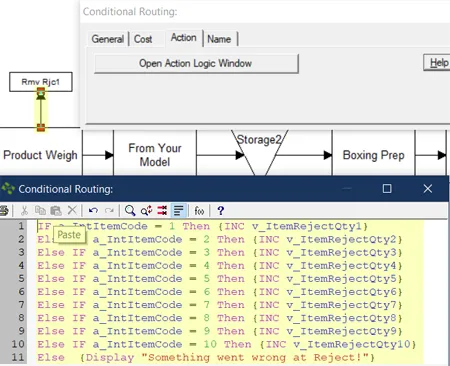This screenshot has height=366, width=450.
Task: Redo the last undone edit
Action: (109, 211)
